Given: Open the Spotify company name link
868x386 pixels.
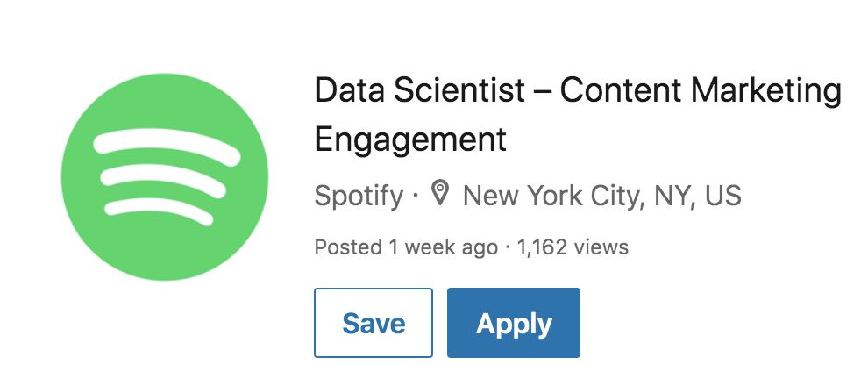Looking at the screenshot, I should (x=359, y=197).
